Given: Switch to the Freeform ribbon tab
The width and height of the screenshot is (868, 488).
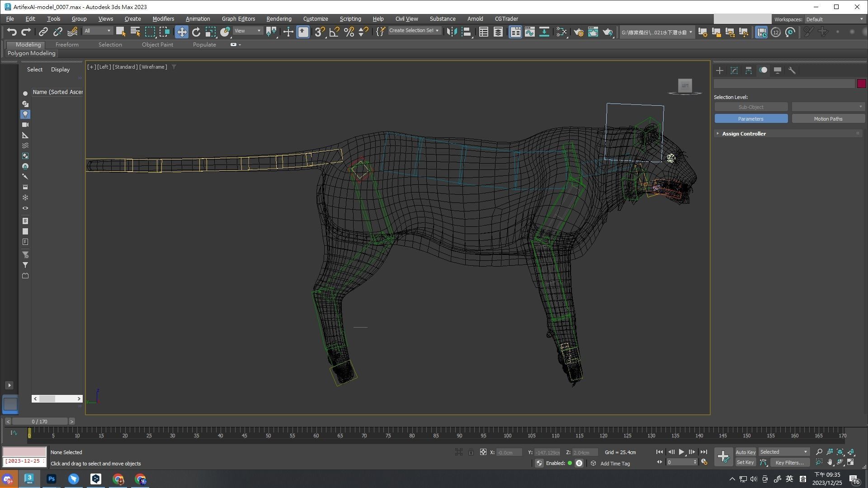Looking at the screenshot, I should coord(67,45).
